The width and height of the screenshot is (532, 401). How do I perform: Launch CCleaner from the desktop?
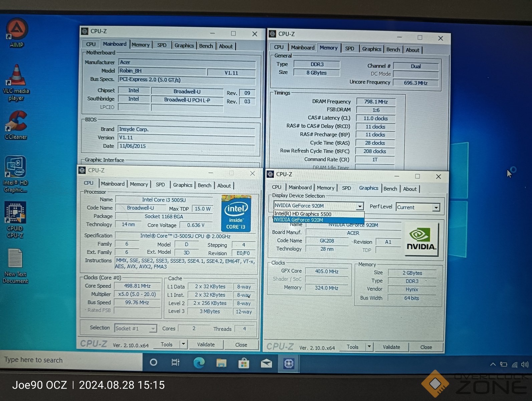pos(16,125)
